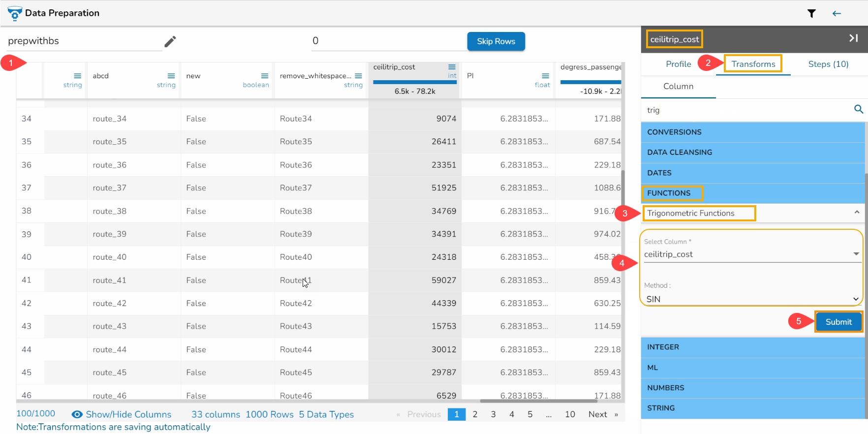Screen dimensions: 868x434
Task: Open the PI column menu icon
Action: [545, 76]
